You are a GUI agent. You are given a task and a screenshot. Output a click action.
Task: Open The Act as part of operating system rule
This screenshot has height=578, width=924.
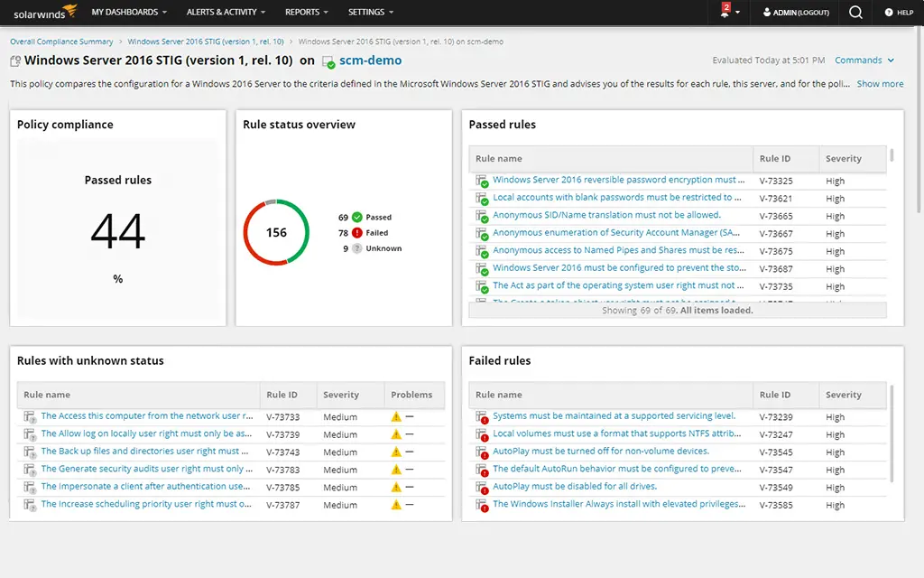tap(618, 284)
